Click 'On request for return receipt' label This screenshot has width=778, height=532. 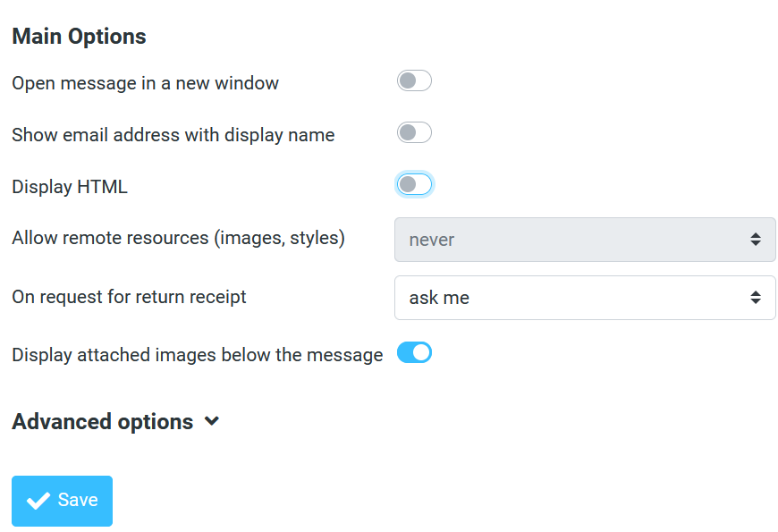click(x=129, y=297)
